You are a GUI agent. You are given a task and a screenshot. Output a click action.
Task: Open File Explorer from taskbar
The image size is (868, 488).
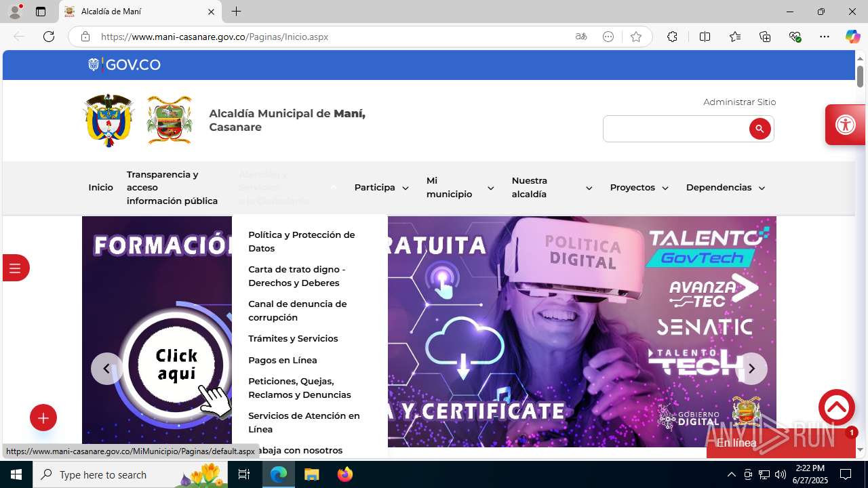[311, 474]
